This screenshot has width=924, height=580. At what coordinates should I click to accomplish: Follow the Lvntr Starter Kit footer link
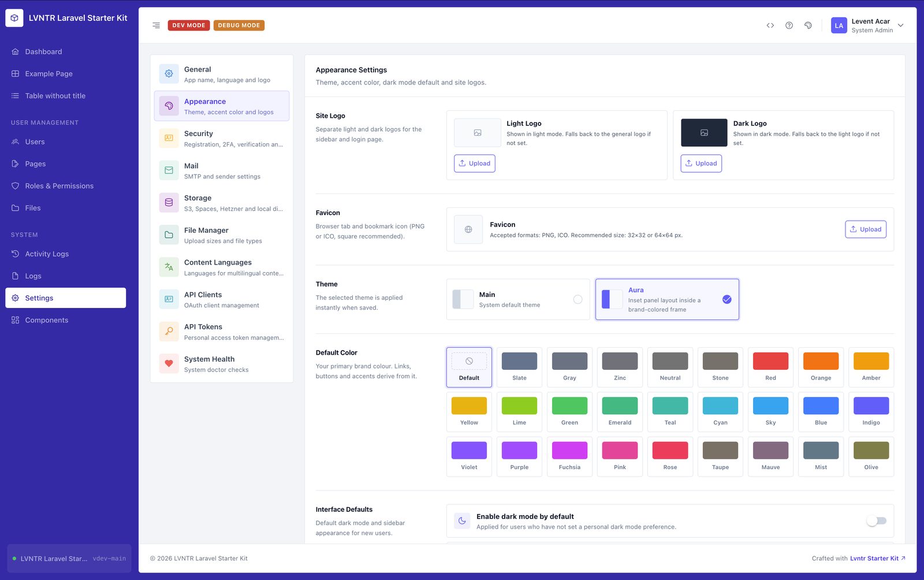[878, 559]
